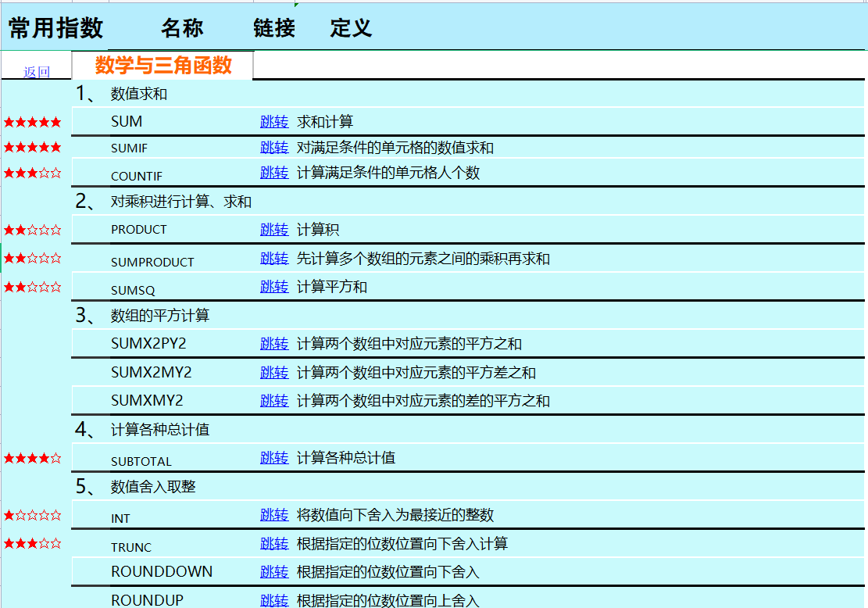Open the 跳转 link for ROUNDUP

point(274,600)
